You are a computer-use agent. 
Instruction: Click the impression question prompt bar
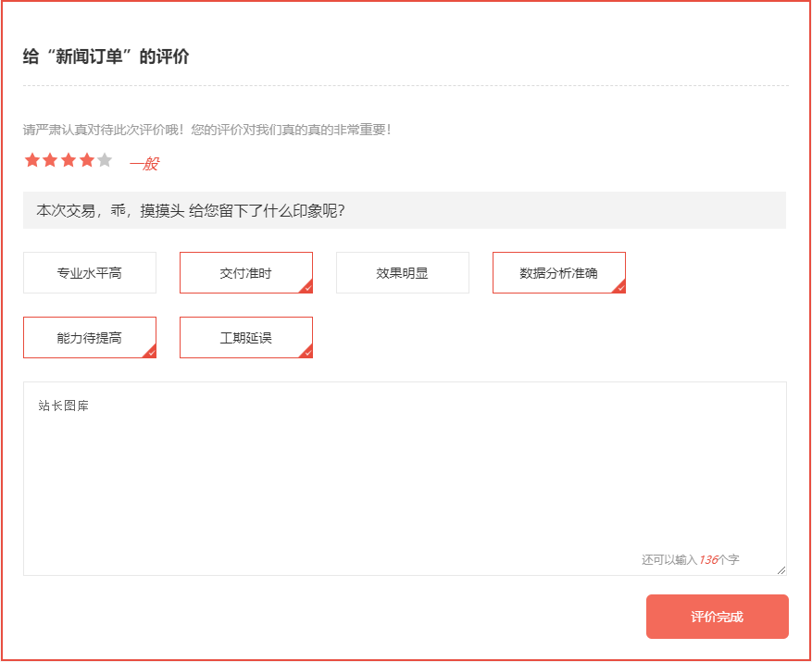point(405,211)
